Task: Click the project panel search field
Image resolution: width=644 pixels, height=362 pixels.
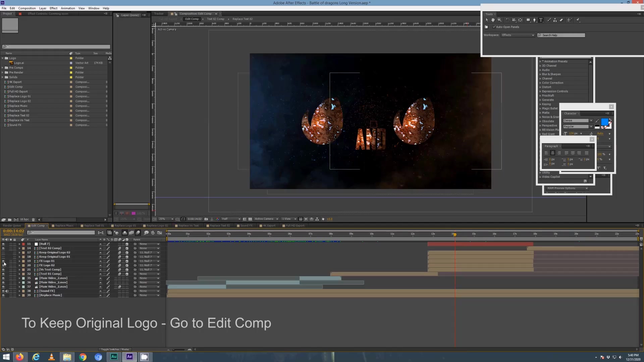Action: [x=56, y=47]
